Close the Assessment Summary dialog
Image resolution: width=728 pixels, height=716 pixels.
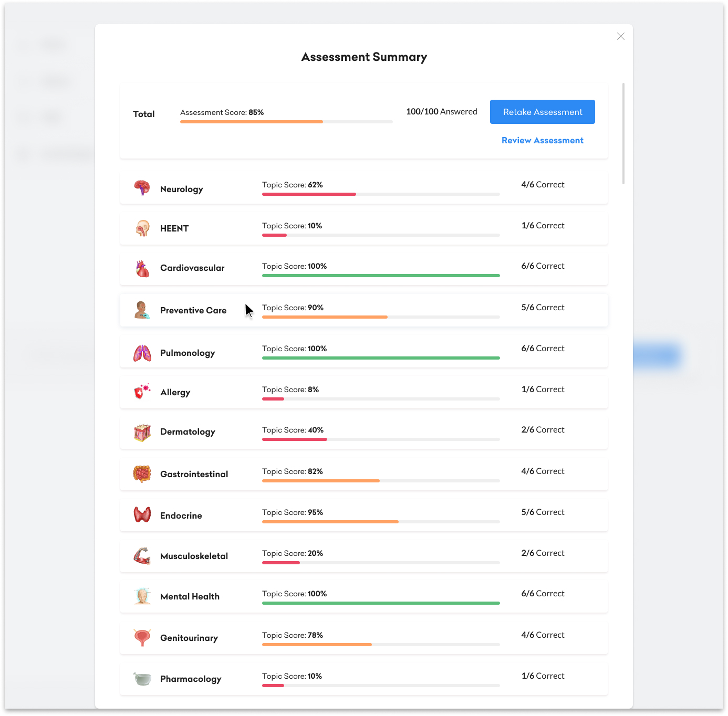(620, 36)
